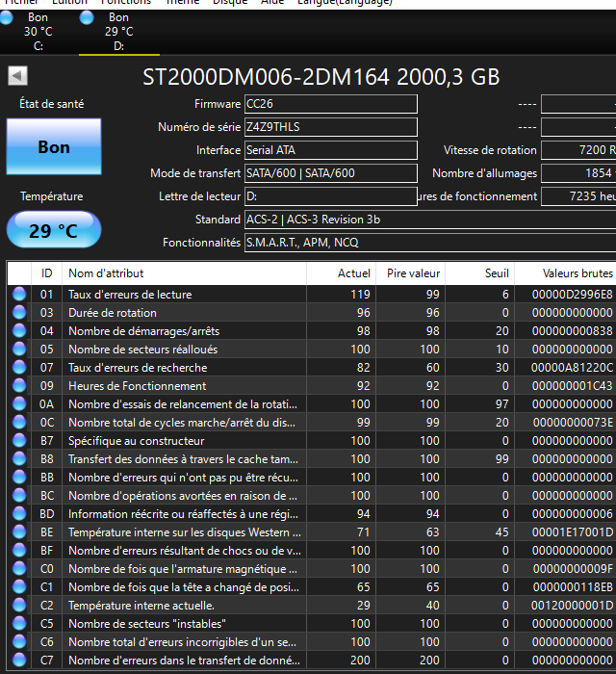Select the Taux d'erreurs de lecture row
This screenshot has height=674, width=616.
pos(312,294)
